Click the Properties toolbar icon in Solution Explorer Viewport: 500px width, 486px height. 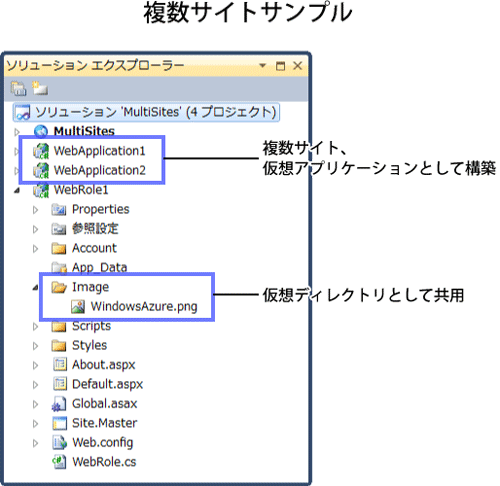pyautogui.click(x=18, y=89)
